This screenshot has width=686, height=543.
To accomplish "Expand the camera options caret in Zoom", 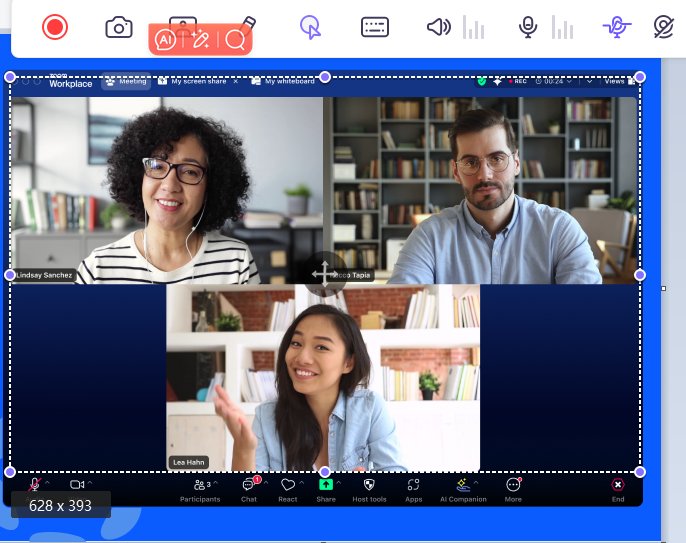I will (x=90, y=484).
